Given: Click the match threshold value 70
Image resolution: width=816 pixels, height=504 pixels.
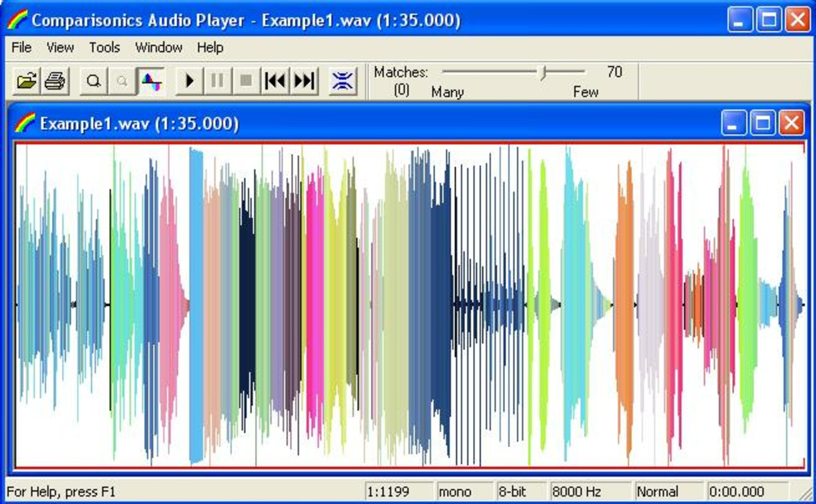Looking at the screenshot, I should 615,72.
